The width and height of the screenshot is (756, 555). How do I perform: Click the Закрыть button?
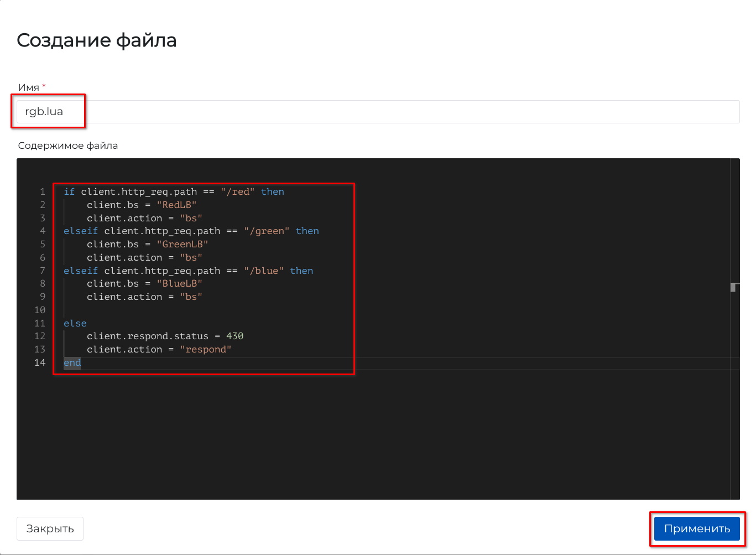click(50, 528)
